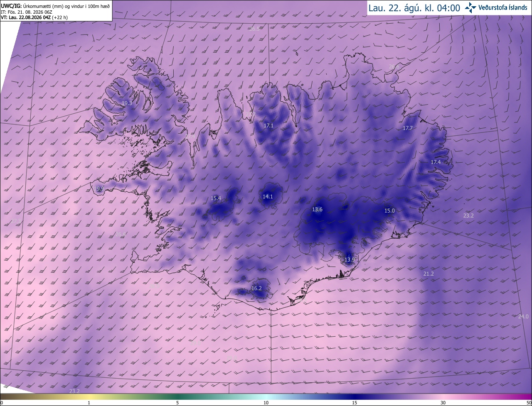The width and height of the screenshot is (532, 406).
Task: Click the 16.2 value in south Iceland
Action: tap(257, 289)
